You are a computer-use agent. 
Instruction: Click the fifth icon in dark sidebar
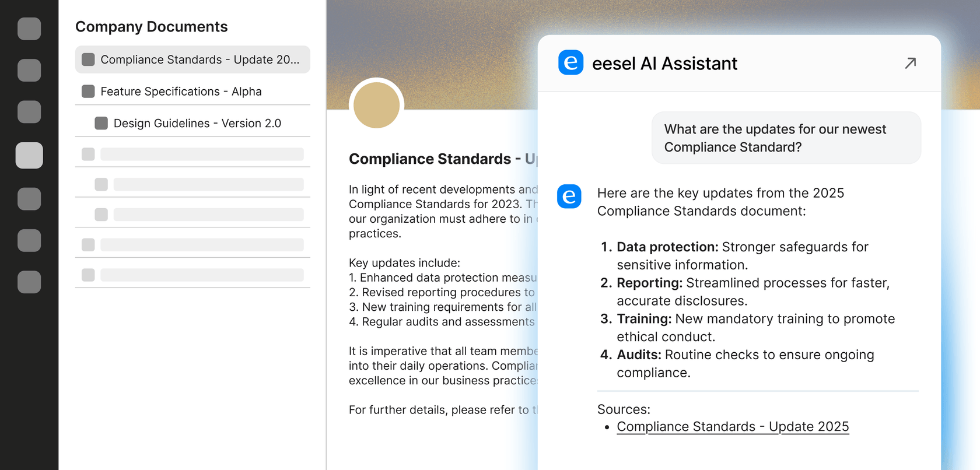point(29,199)
